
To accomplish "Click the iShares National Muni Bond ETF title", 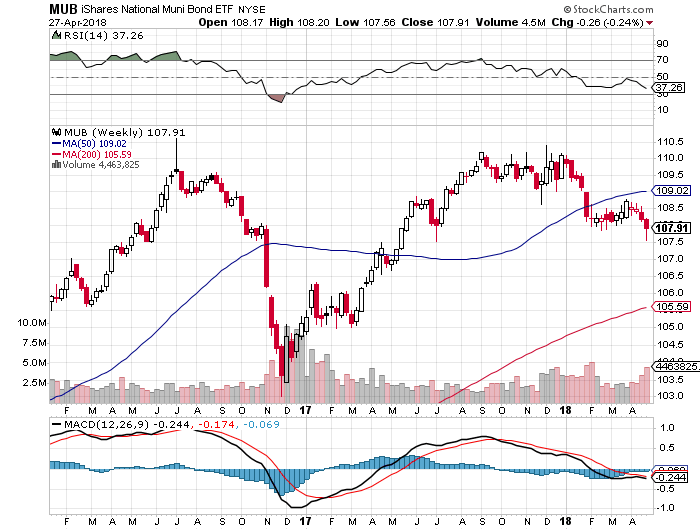I will point(157,9).
